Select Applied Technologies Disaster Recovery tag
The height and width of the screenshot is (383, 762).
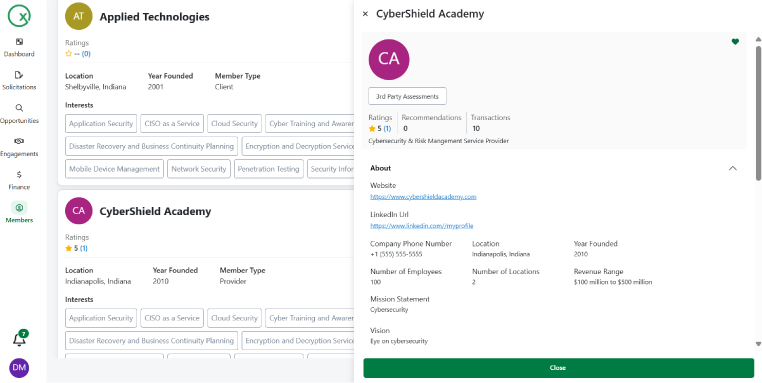(x=152, y=146)
